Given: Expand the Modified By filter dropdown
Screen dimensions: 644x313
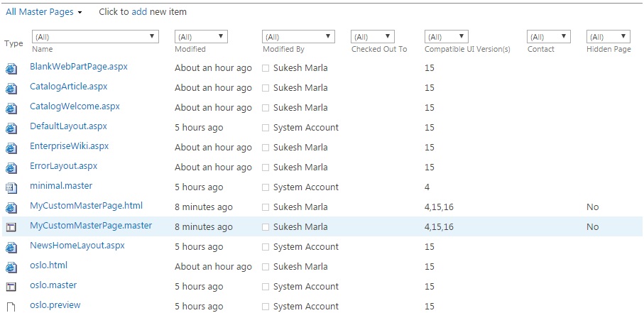Looking at the screenshot, I should pyautogui.click(x=298, y=37).
